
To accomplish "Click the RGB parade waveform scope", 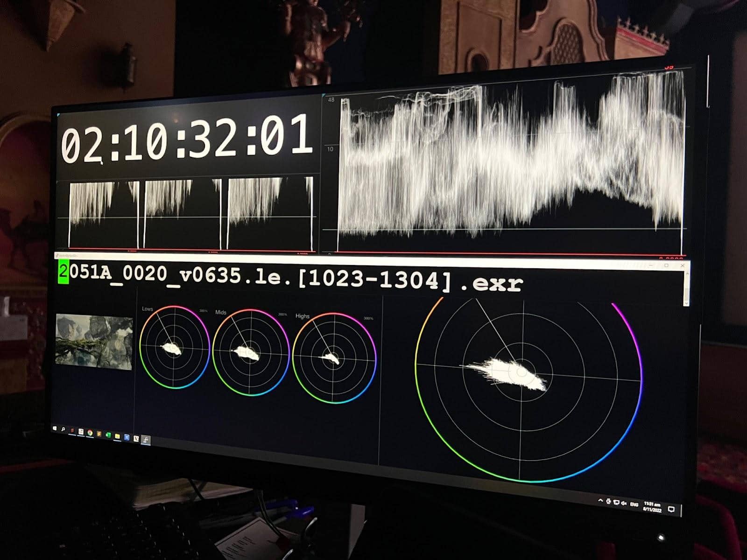I will [x=191, y=213].
